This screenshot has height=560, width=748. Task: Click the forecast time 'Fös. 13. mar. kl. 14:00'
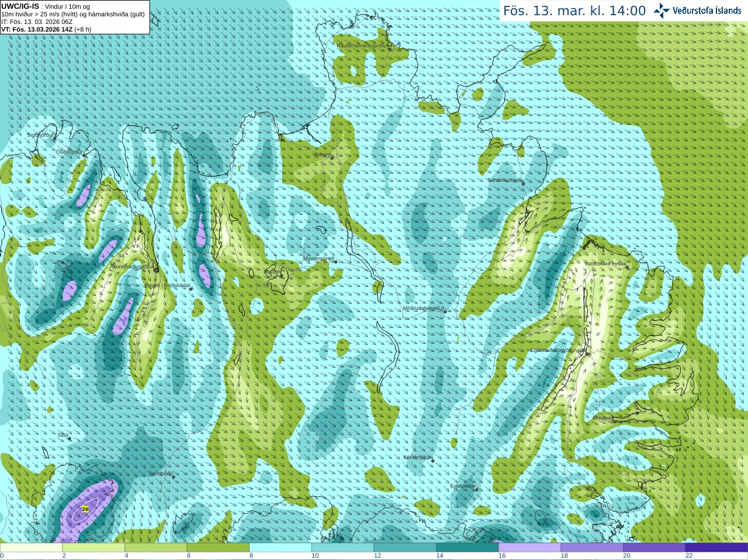(x=574, y=11)
